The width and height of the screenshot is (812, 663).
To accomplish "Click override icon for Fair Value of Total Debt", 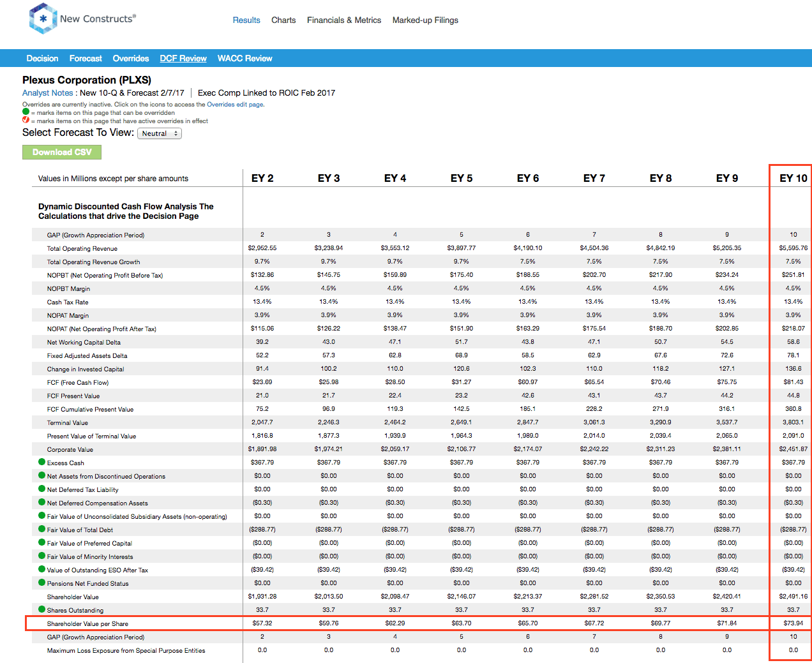I will [x=41, y=529].
